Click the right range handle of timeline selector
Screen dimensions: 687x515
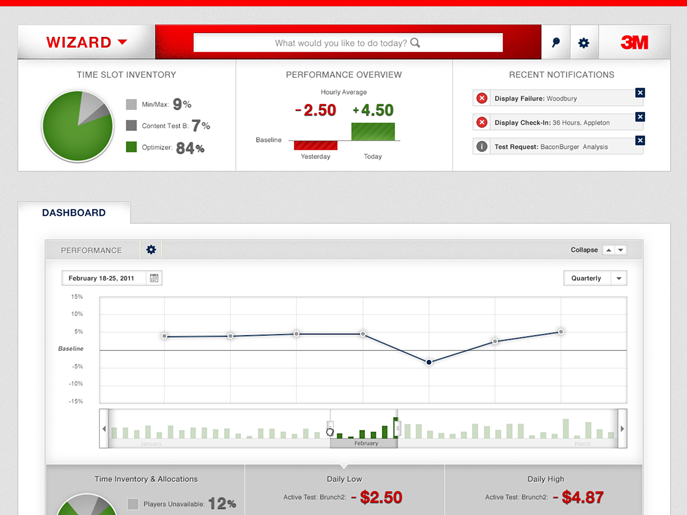397,428
